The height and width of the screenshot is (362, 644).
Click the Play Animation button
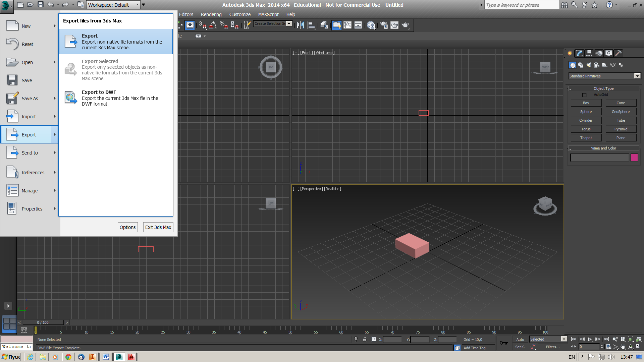click(590, 339)
